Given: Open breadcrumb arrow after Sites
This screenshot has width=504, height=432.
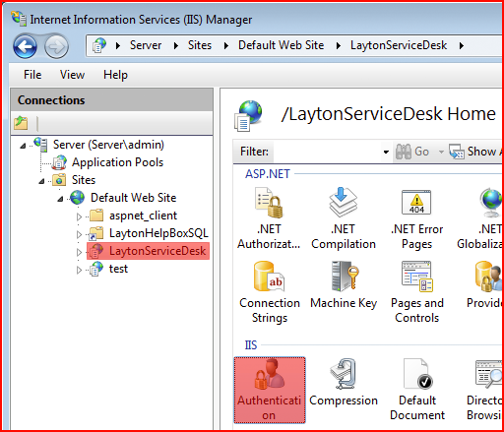Looking at the screenshot, I should 225,45.
